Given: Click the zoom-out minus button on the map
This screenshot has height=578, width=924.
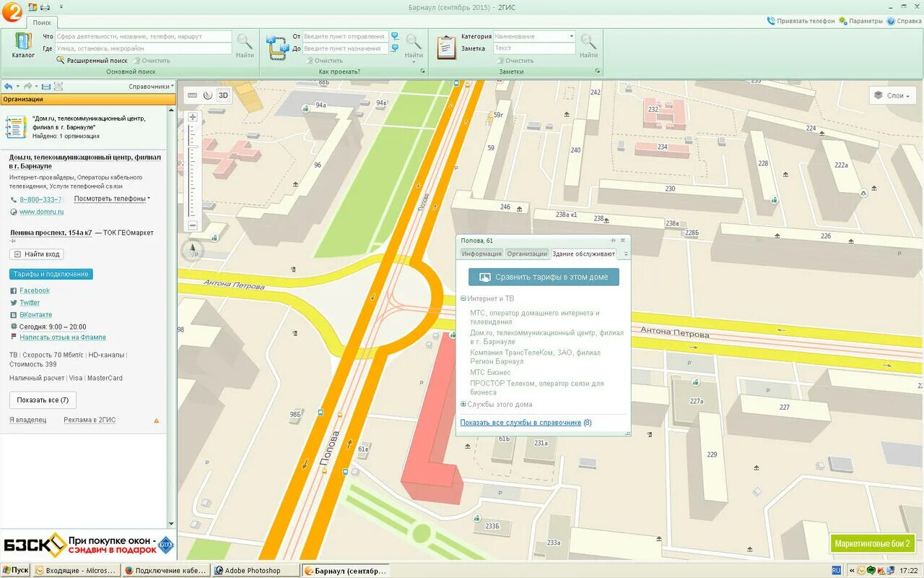Looking at the screenshot, I should click(193, 225).
